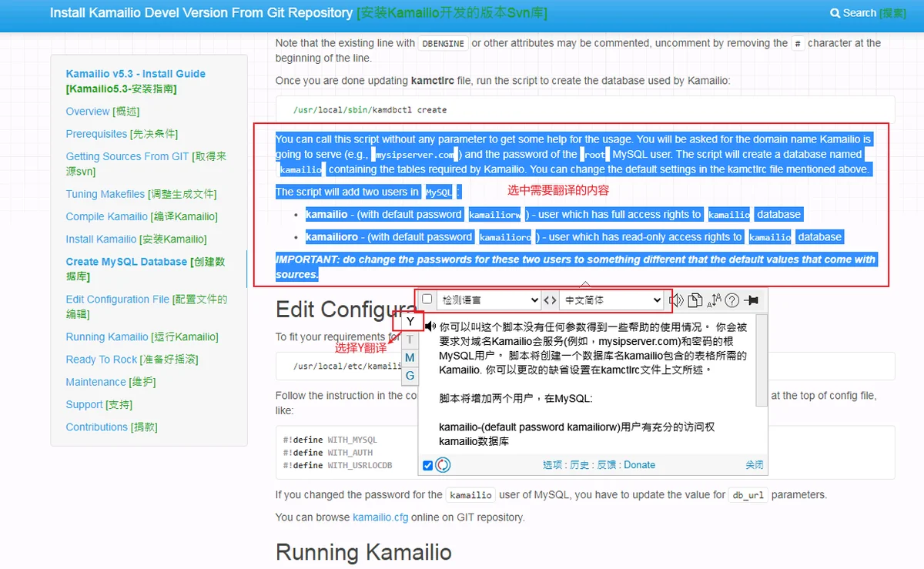The width and height of the screenshot is (924, 569).
Task: Pin the translation popup window
Action: [752, 300]
